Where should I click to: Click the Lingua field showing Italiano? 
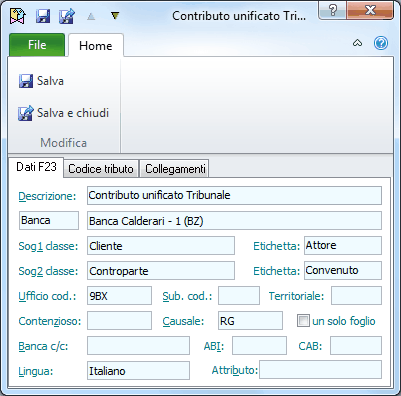(x=138, y=370)
